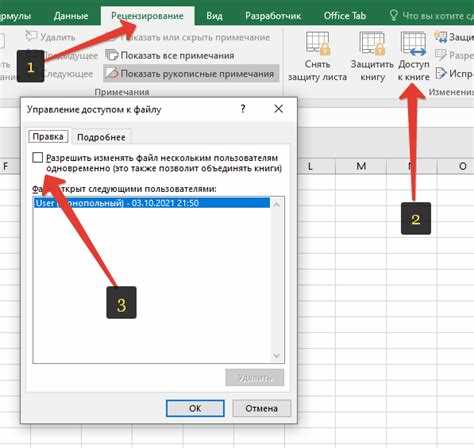Screen dimensions: 474x448
Task: Select column L header
Action: pos(310,166)
